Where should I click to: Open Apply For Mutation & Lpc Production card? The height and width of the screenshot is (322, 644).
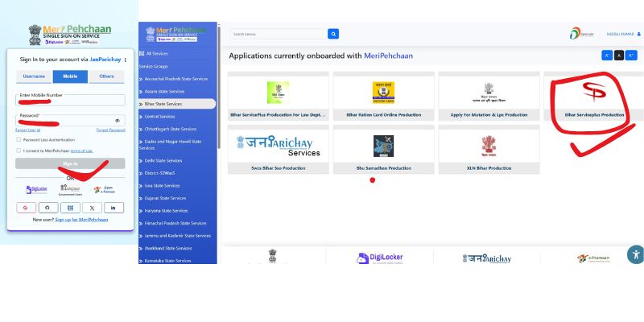[x=489, y=96]
